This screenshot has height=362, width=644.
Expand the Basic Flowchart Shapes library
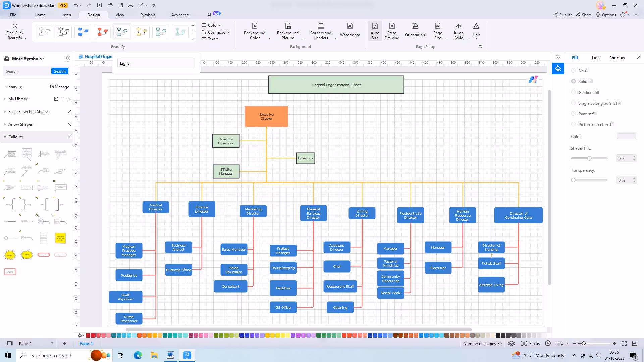(x=29, y=112)
